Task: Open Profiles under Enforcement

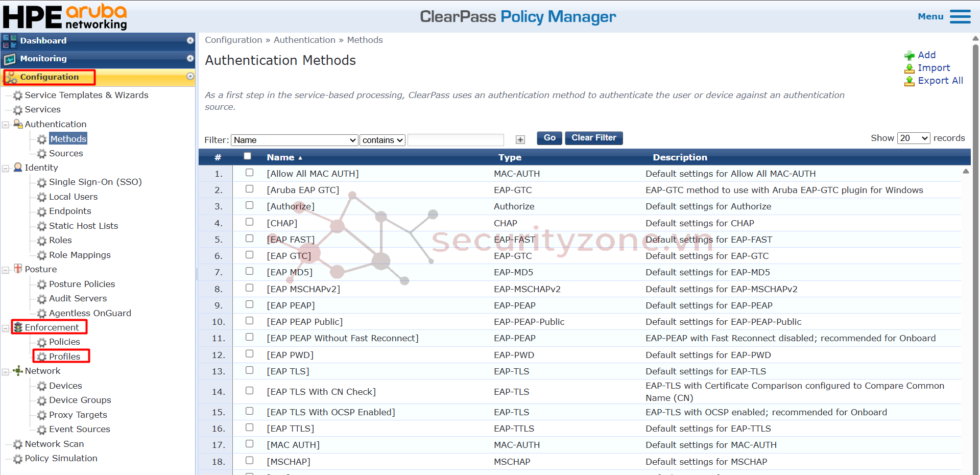Action: [64, 357]
